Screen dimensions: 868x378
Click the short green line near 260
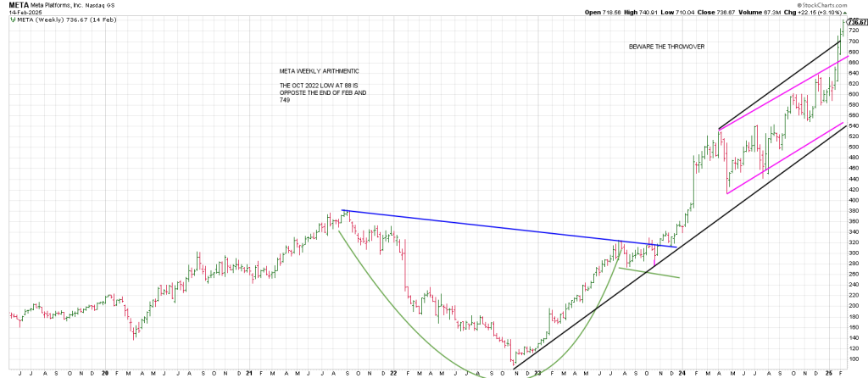coord(648,272)
